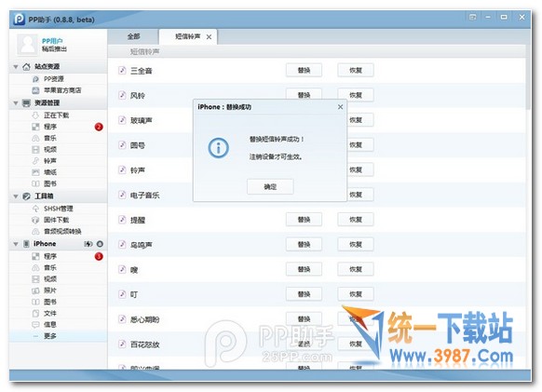Close the 替换成功 dialog
Screen dimensions: 542x392
(x=340, y=107)
